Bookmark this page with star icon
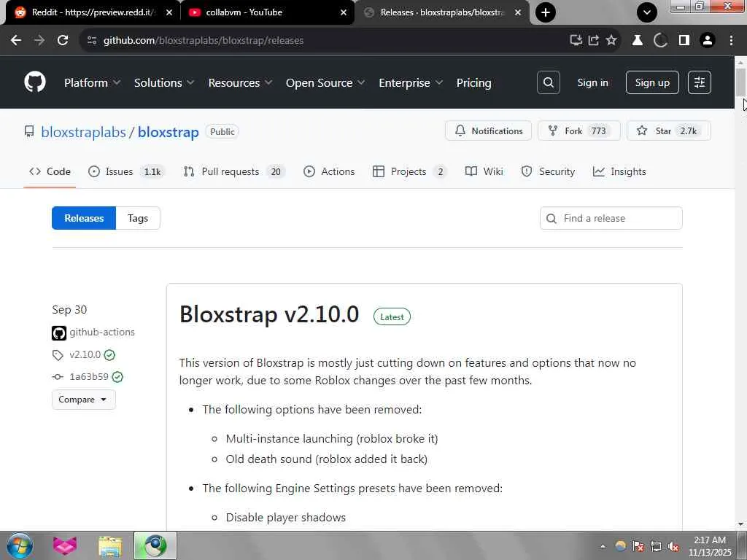The image size is (747, 560). 611,40
